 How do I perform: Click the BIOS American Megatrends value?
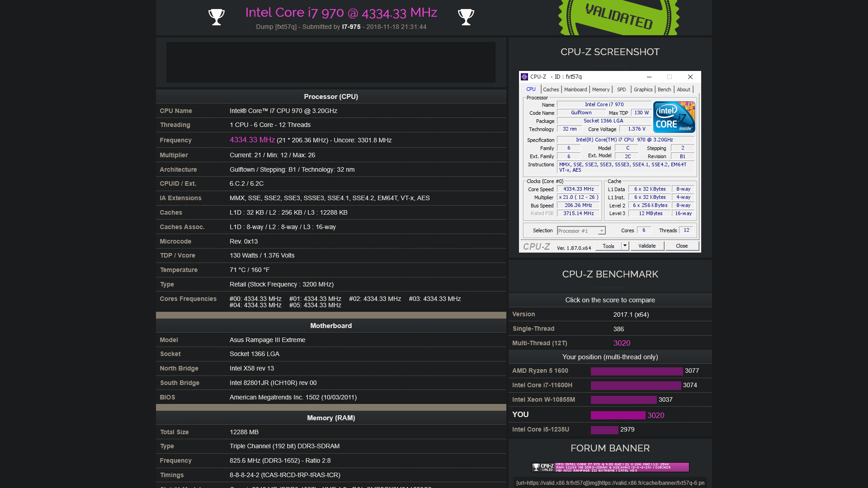coord(293,398)
